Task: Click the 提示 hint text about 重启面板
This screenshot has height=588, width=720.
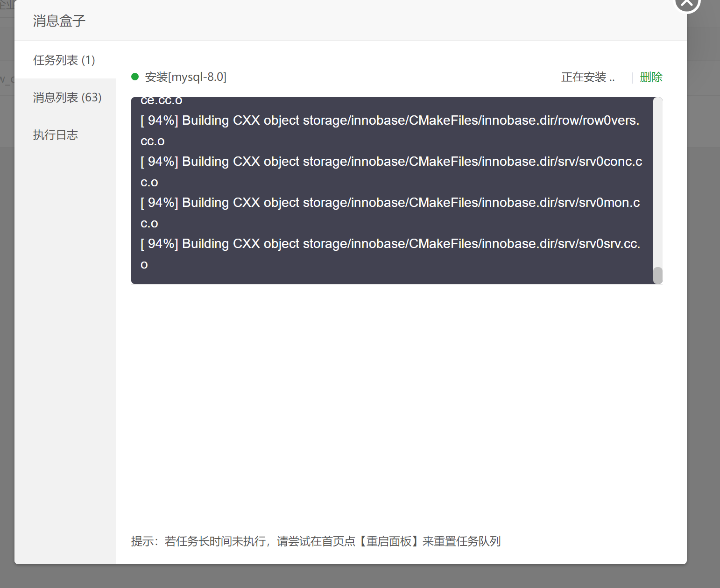Action: (x=316, y=541)
